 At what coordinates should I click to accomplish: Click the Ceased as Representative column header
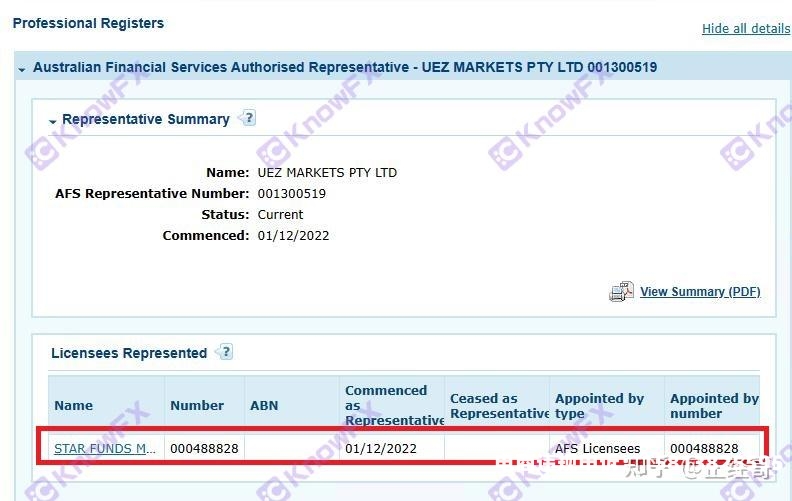pos(497,405)
